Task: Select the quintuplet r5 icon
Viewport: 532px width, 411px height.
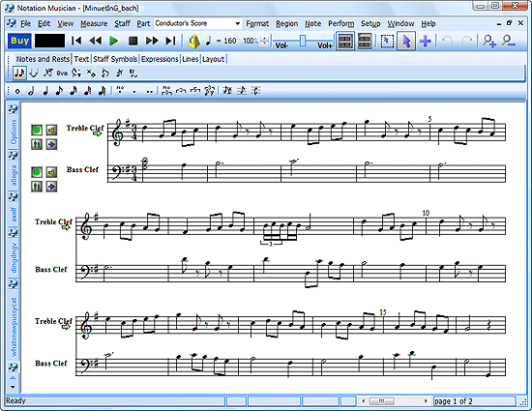Action: point(195,91)
